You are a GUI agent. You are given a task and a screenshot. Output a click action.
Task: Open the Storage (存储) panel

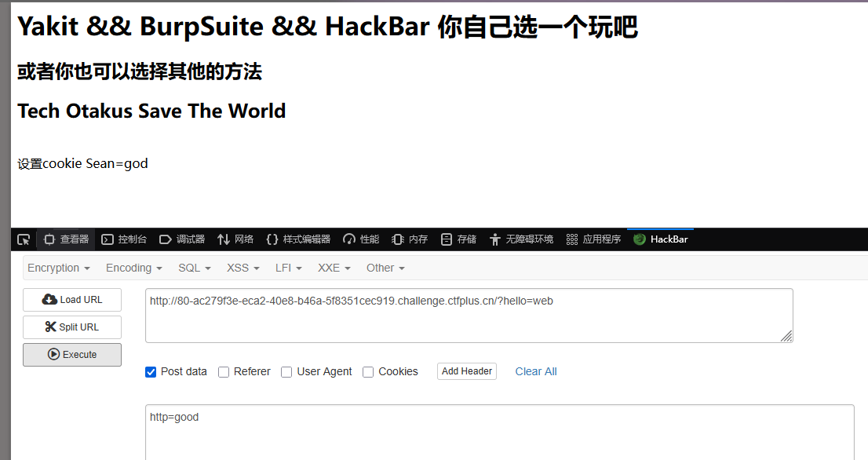[x=459, y=239]
